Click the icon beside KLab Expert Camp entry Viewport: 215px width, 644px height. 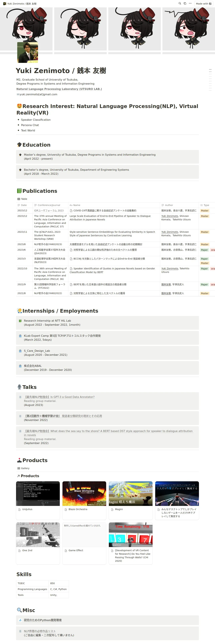[x=20, y=336]
